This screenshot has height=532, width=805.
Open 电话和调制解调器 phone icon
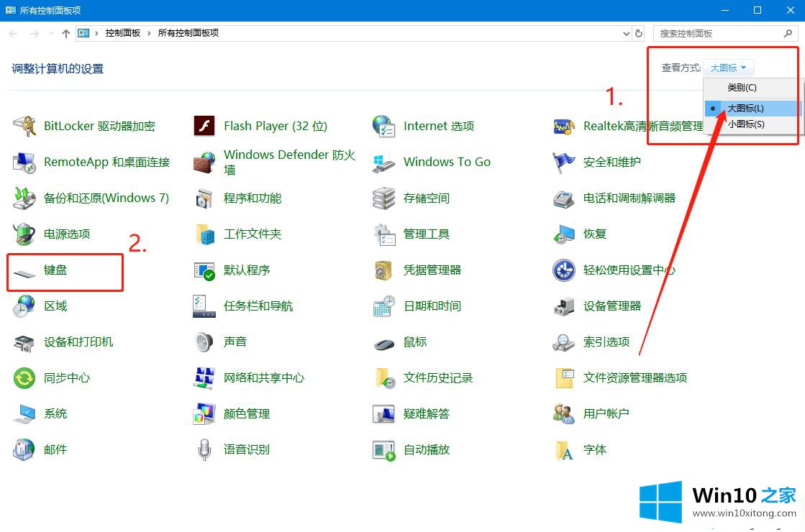coord(564,198)
